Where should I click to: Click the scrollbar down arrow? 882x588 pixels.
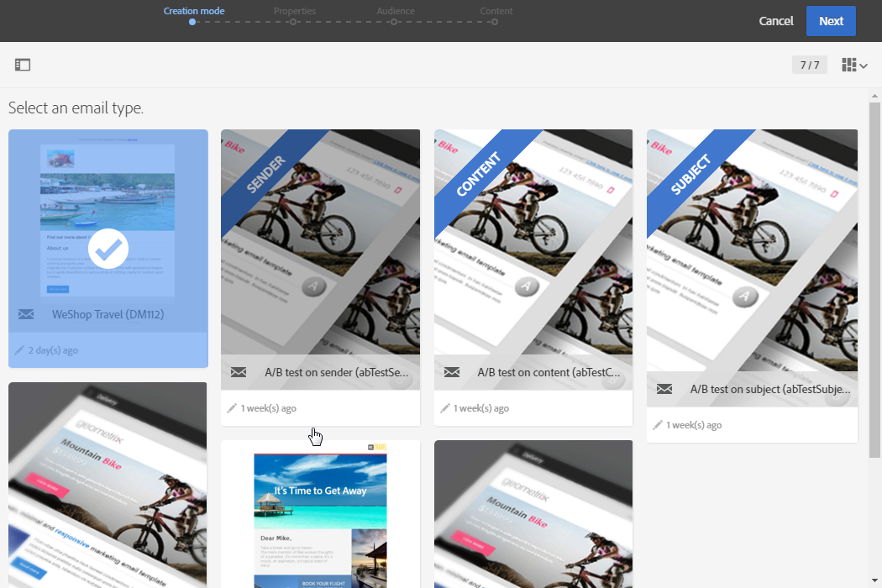(874, 580)
